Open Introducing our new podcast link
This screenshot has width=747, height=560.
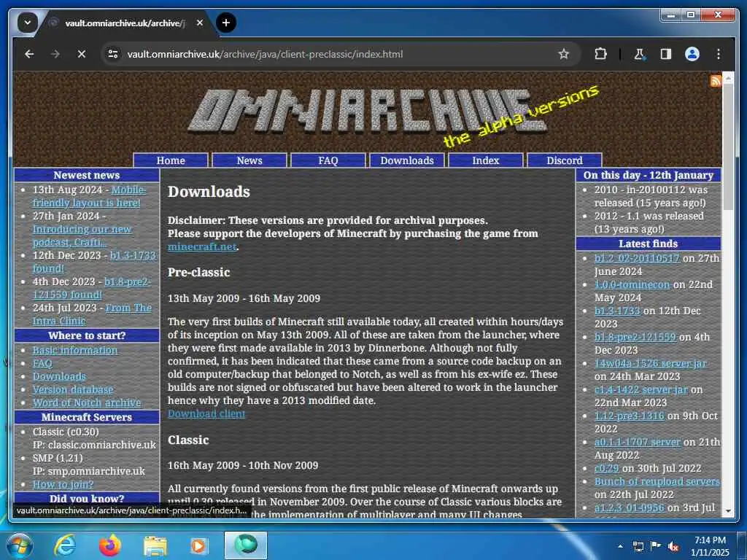pyautogui.click(x=82, y=236)
